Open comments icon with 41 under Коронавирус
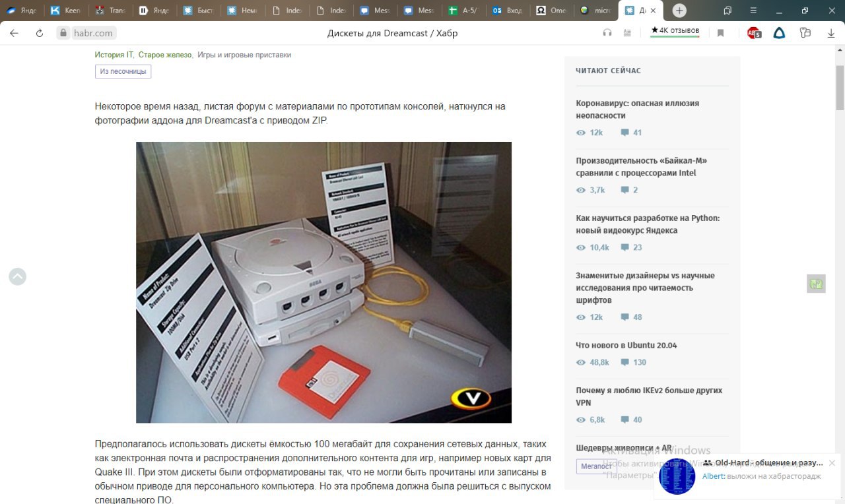The height and width of the screenshot is (504, 845). click(625, 133)
